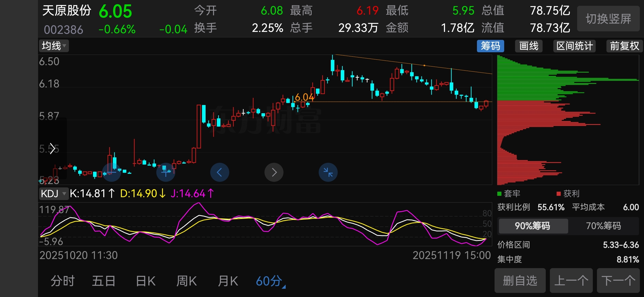Click the zoom-in plus circle on chart
The width and height of the screenshot is (644, 297).
[x=166, y=172]
